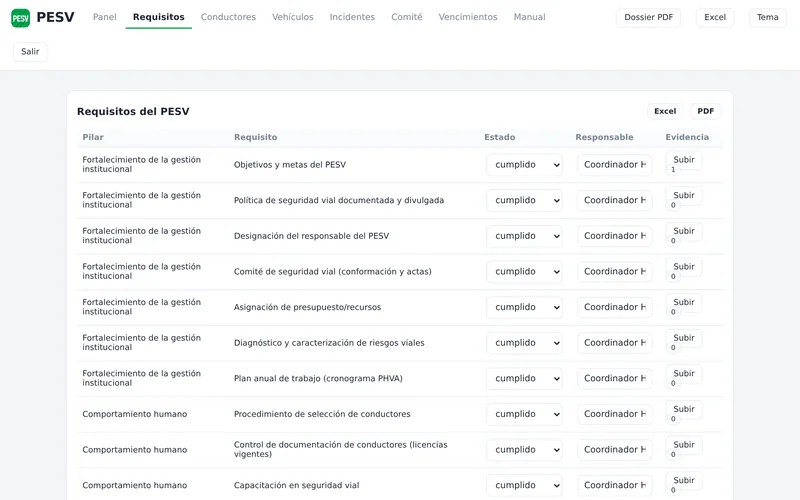Open Estado dropdown for Política de seguridad vial
The image size is (800, 500).
click(524, 201)
